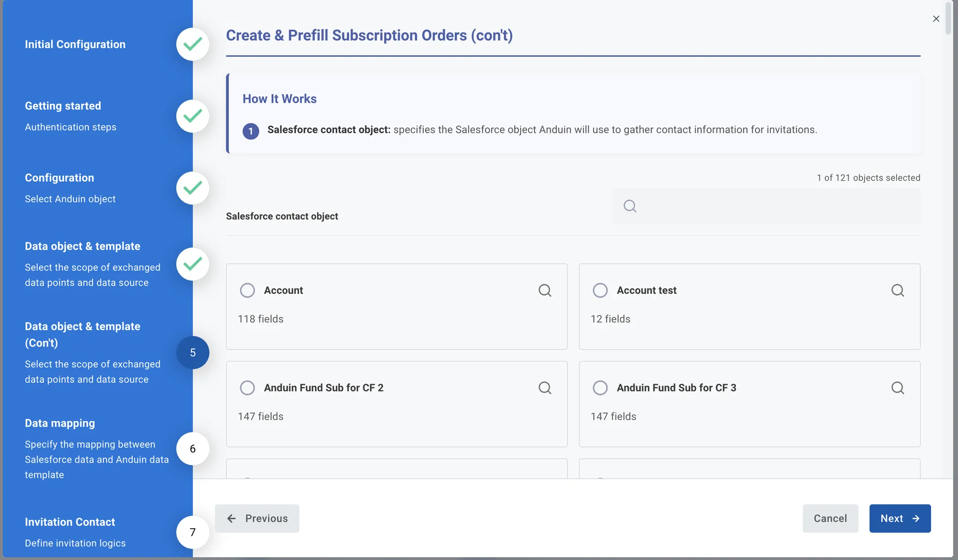Screen dimensions: 958x560
Task: Click the '12 fields' text
Action: [610, 319]
